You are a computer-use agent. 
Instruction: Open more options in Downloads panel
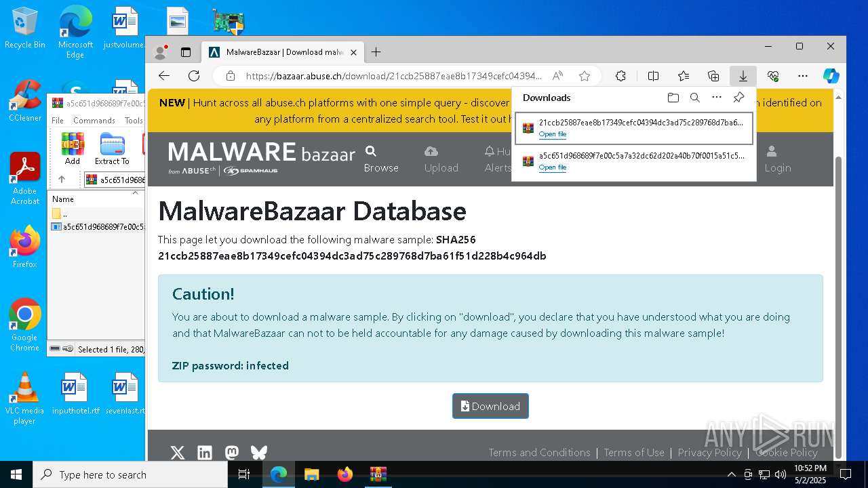coord(717,98)
